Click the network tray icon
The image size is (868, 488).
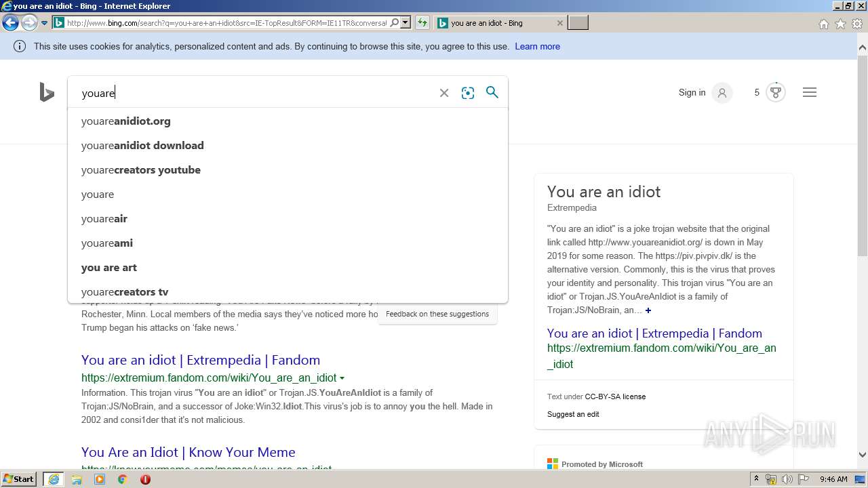[771, 479]
